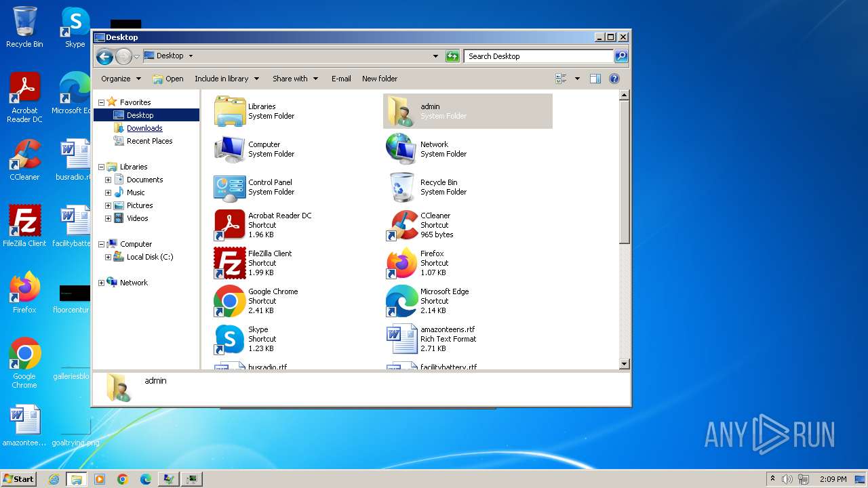Select amazonteens.rtf file in list
The height and width of the screenshot is (488, 868).
click(x=402, y=339)
